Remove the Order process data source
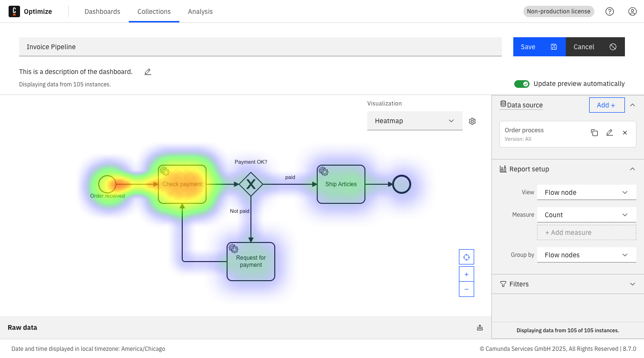This screenshot has height=358, width=644. [x=625, y=133]
